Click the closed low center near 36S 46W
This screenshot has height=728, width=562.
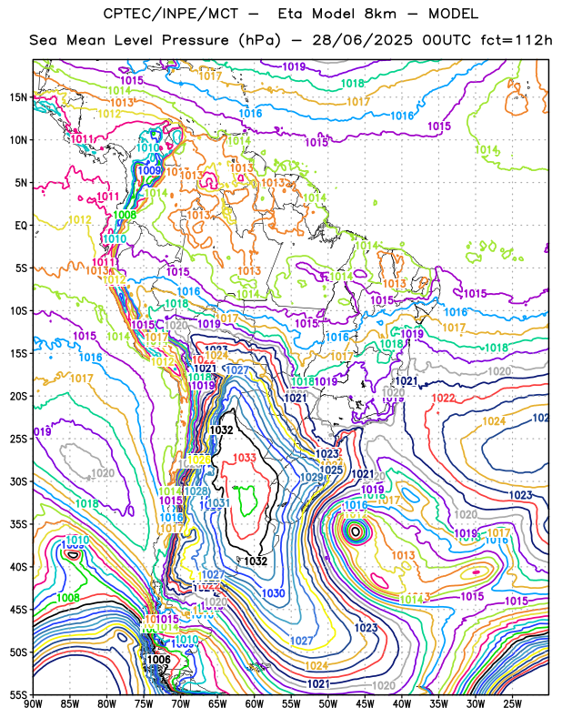point(356,531)
